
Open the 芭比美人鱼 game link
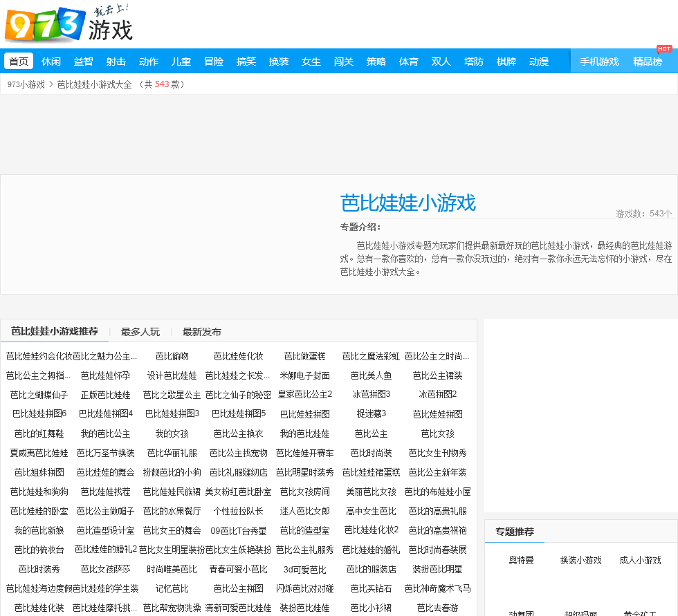coord(371,376)
